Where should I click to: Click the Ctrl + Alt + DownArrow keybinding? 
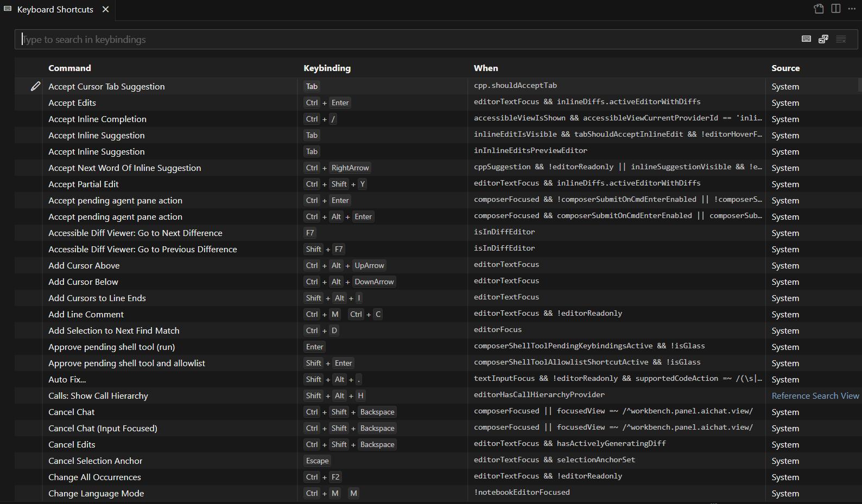[x=350, y=282]
